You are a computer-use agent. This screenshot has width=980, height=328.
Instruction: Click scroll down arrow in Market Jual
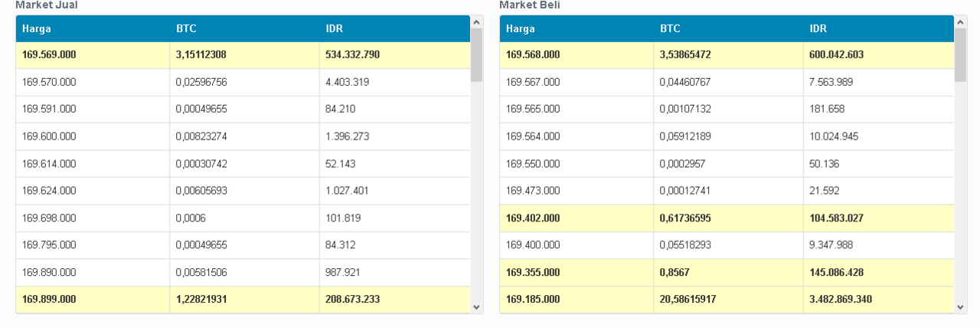476,307
